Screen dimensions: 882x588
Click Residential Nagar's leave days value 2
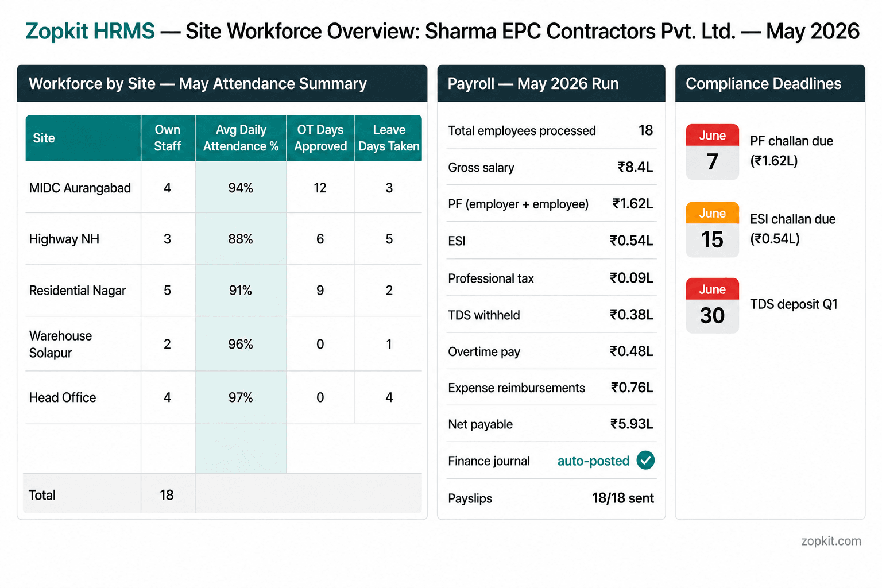389,291
